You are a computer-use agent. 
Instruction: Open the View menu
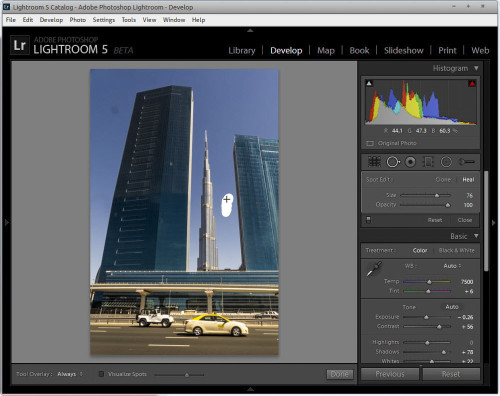[149, 20]
